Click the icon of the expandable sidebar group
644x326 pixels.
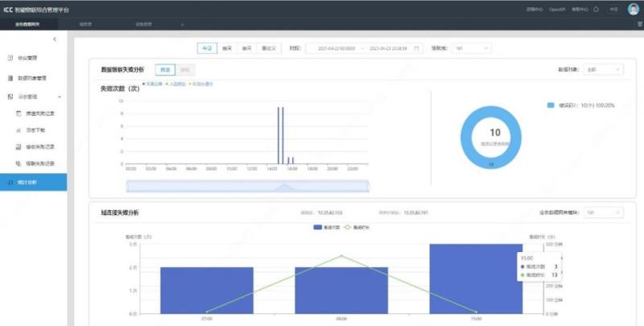click(x=10, y=97)
